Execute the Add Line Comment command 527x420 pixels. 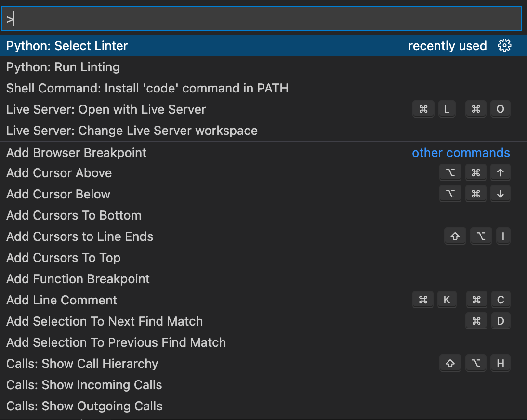263,300
